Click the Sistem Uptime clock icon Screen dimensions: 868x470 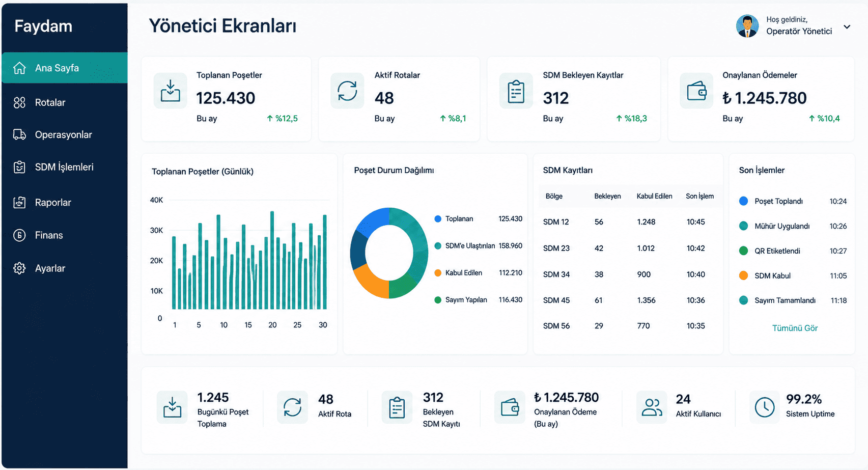click(x=765, y=407)
